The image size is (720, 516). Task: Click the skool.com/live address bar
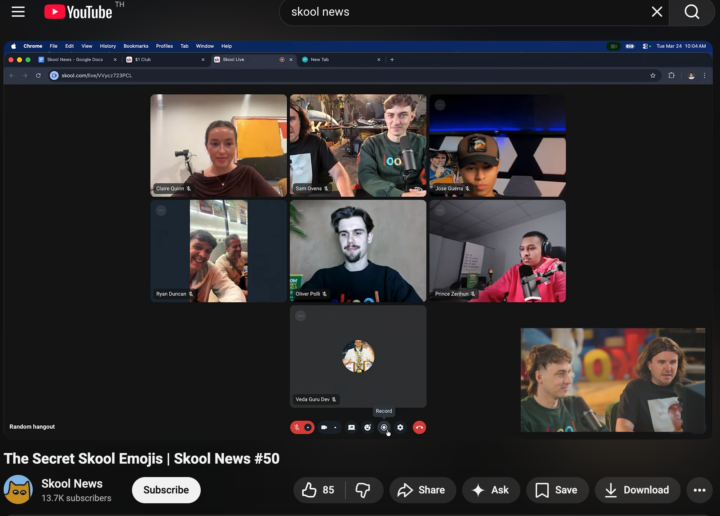click(354, 75)
